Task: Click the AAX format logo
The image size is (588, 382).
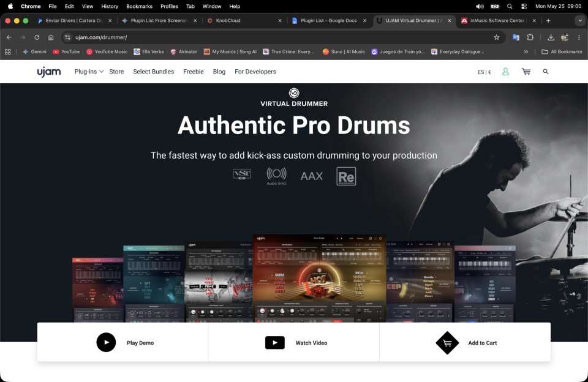Action: point(311,176)
